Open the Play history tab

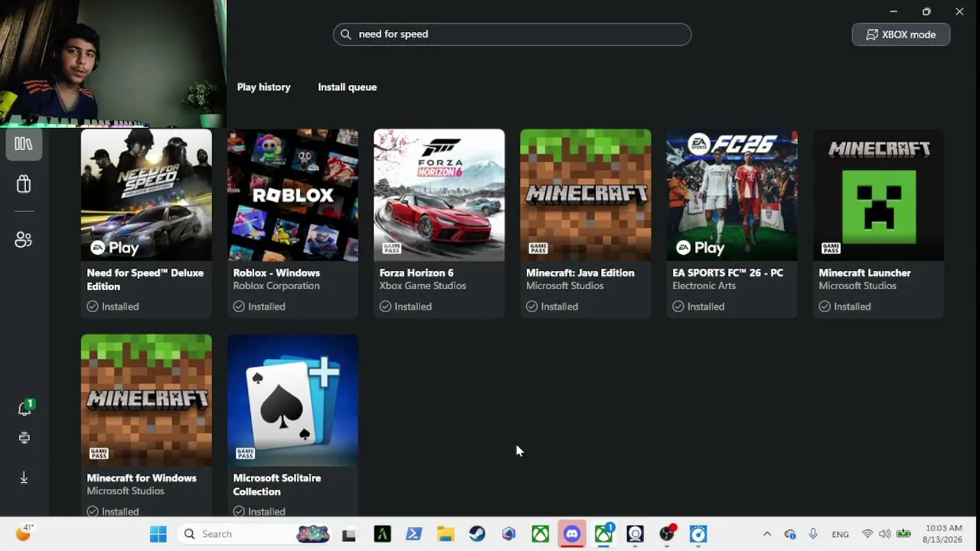click(x=263, y=87)
